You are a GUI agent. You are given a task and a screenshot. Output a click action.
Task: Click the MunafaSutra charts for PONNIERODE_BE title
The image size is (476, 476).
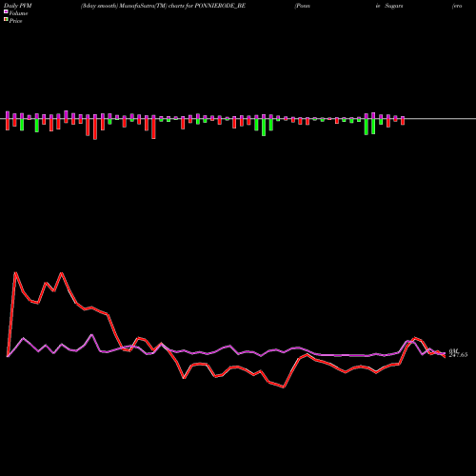point(163,6)
